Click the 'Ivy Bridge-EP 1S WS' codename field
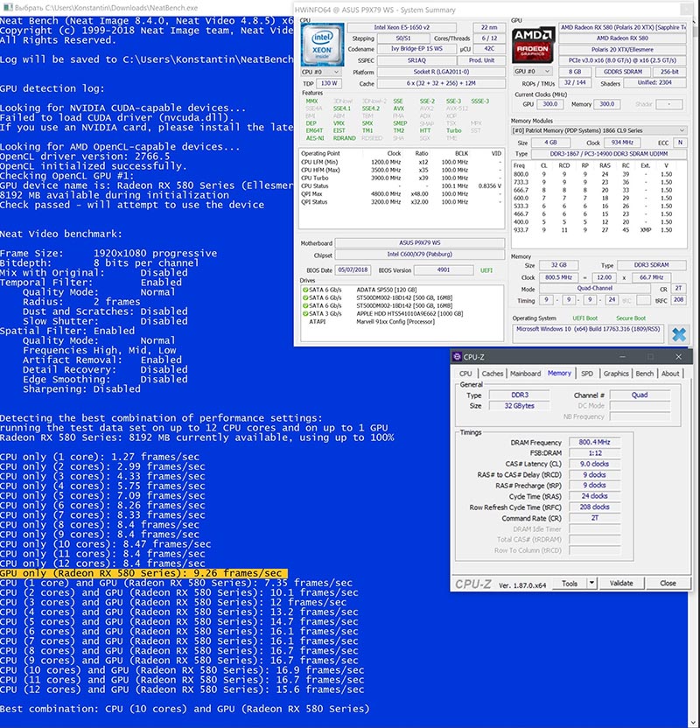Viewport: 700px width, 728px height. [x=416, y=49]
